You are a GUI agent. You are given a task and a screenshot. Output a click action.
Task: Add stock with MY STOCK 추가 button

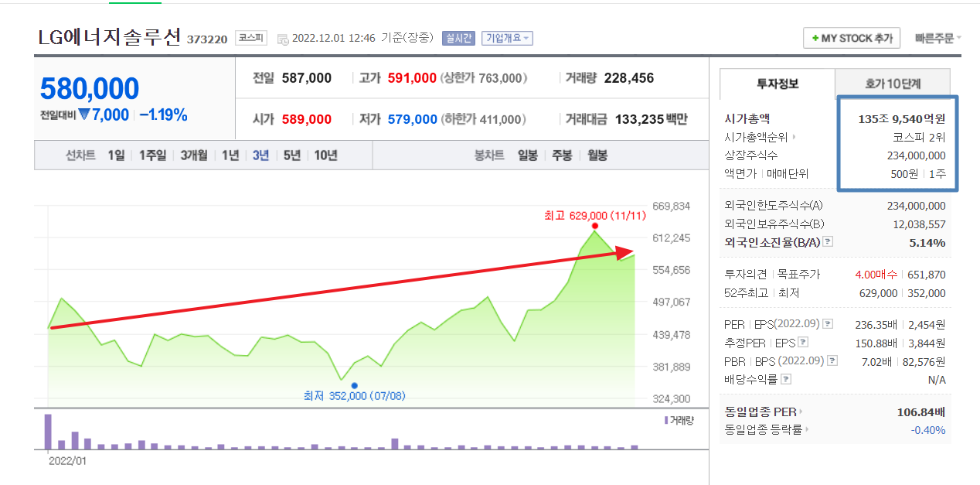click(852, 37)
